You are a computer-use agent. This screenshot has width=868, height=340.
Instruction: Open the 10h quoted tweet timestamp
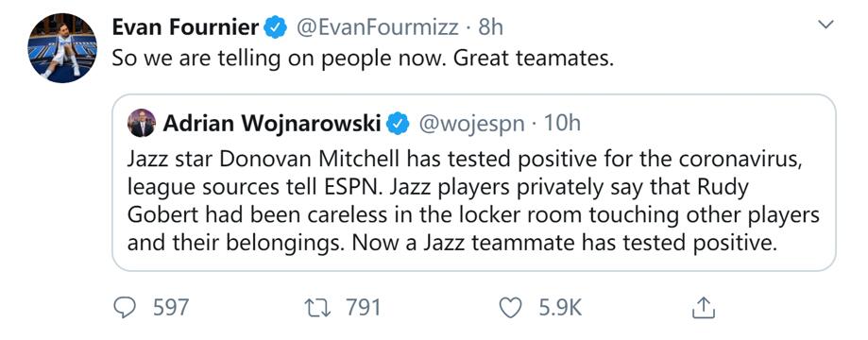tap(562, 124)
